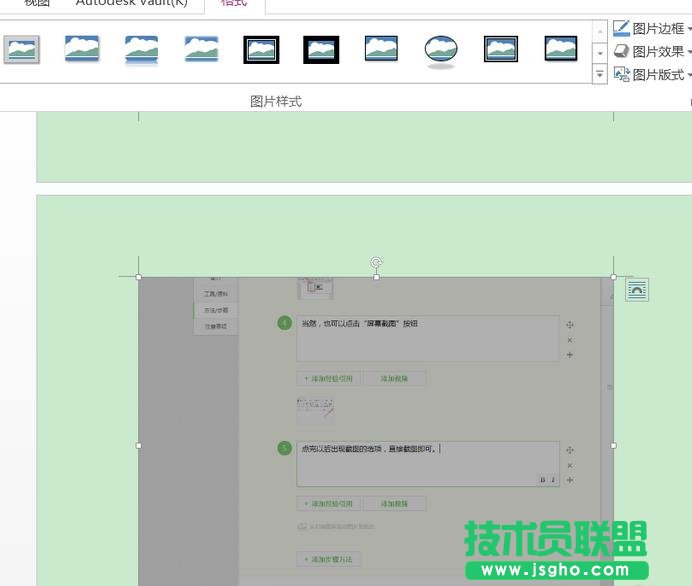The width and height of the screenshot is (692, 586).
Task: Click the second add button under step 5
Action: click(x=394, y=503)
